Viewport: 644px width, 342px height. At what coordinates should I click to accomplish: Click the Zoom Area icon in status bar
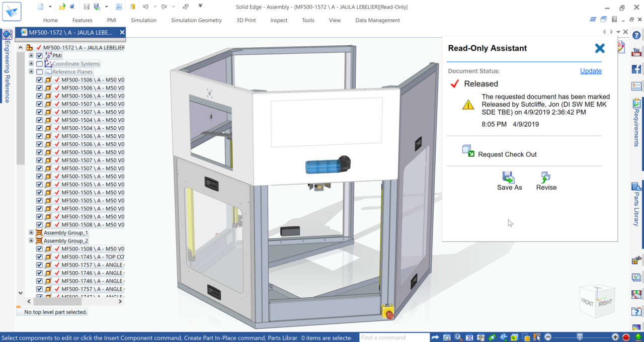point(447,337)
